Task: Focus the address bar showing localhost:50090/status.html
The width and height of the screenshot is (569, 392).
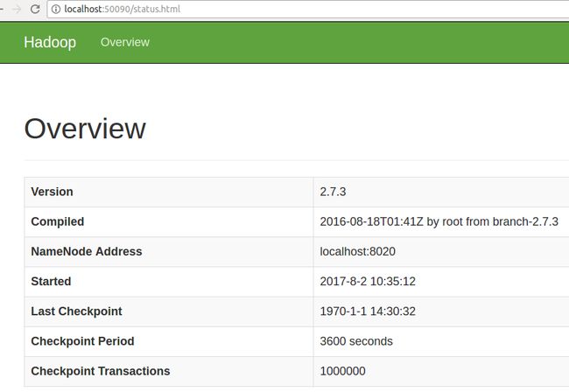Action: [x=308, y=9]
